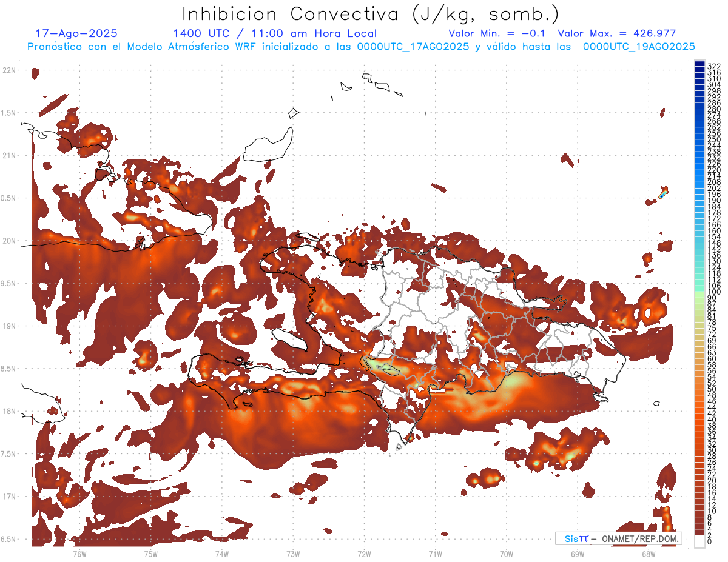
Task: Select the date label "17-Ago-2025"
Action: tap(76, 34)
